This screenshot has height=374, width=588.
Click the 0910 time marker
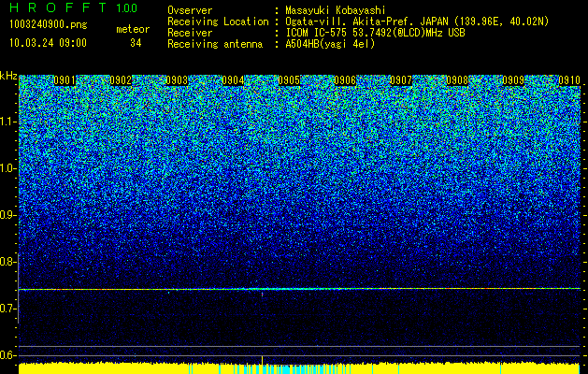pos(569,80)
